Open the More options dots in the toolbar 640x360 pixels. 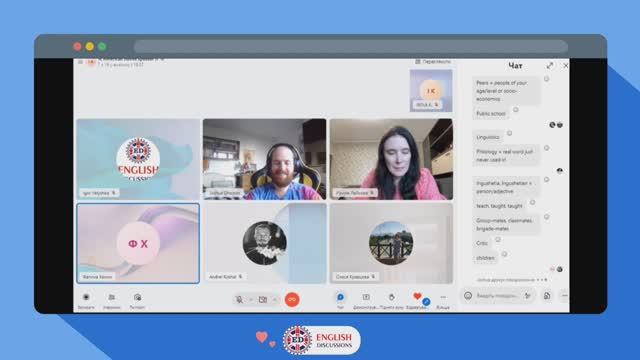pos(443,297)
